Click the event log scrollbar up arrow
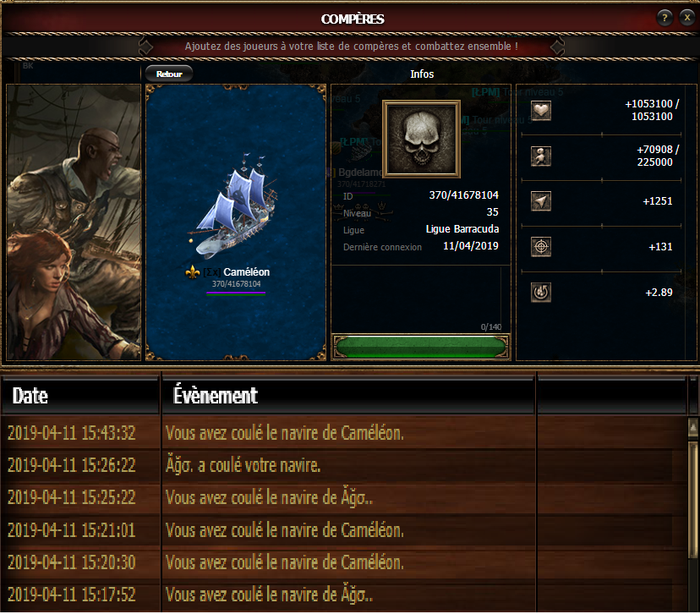The height and width of the screenshot is (614, 700). click(x=693, y=427)
